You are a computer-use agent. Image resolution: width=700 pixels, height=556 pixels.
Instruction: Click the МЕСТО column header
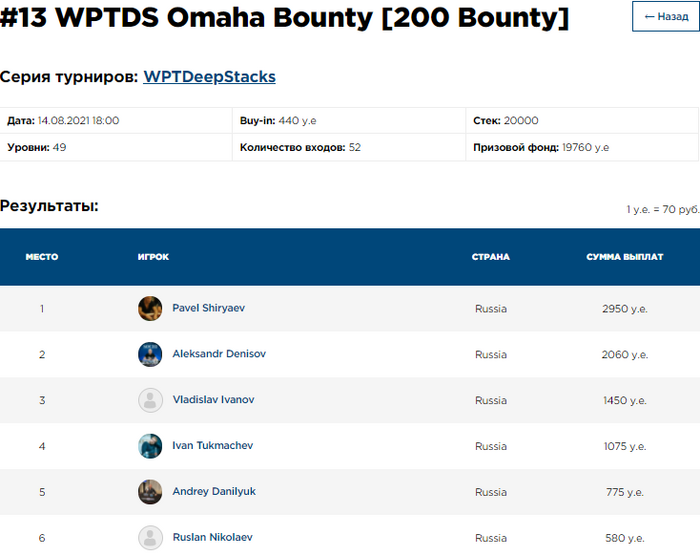42,257
